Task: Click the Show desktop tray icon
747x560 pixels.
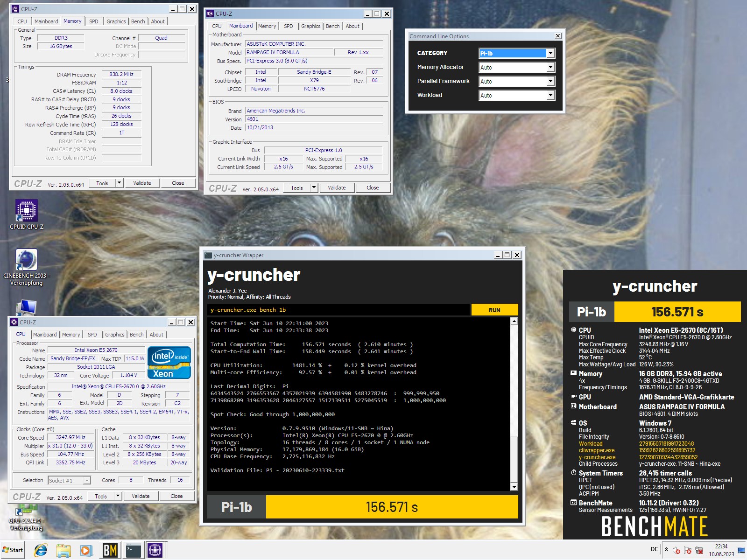Action: point(742,550)
